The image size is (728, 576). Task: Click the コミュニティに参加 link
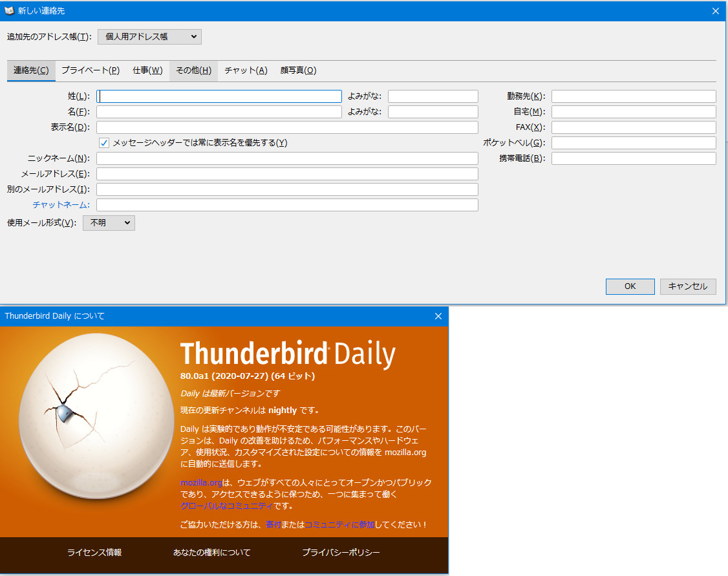tap(339, 524)
